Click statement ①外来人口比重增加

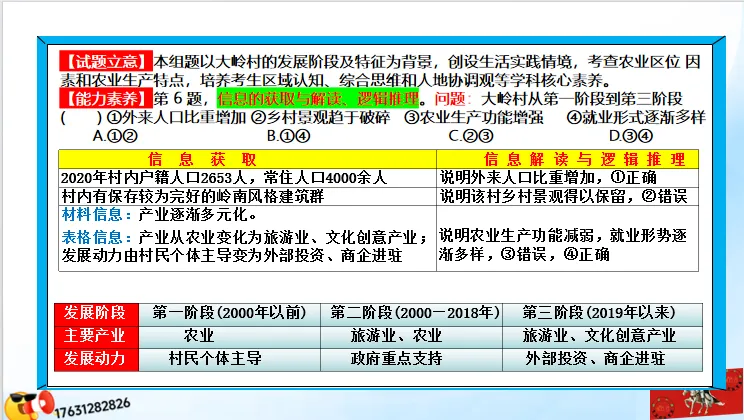[176, 117]
